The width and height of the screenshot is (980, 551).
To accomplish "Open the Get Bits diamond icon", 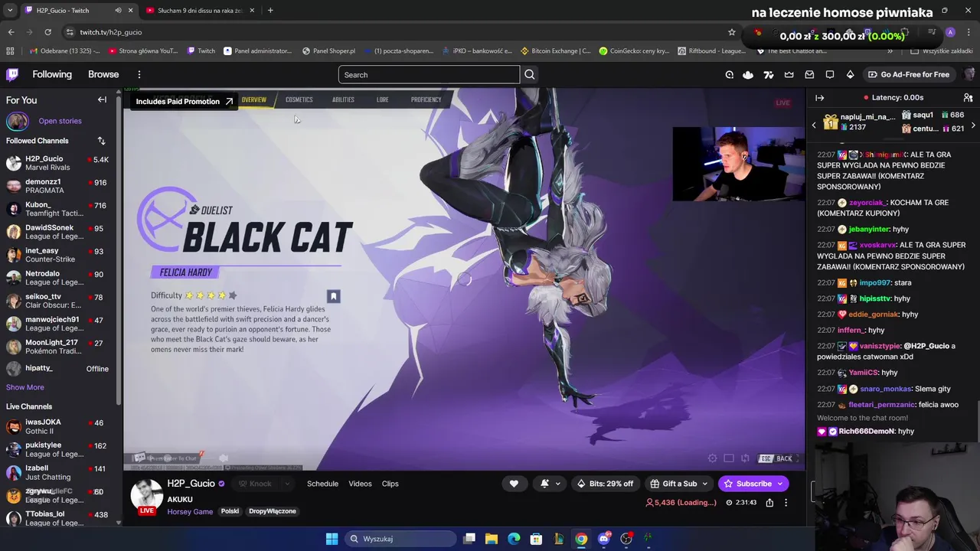I will click(x=850, y=74).
